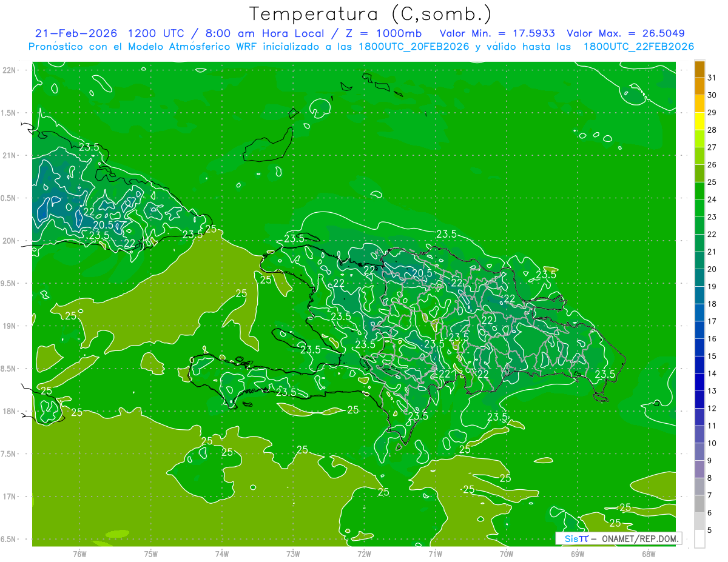Click the legend value '10'
Screen dimensions: 728x562
coord(712,443)
